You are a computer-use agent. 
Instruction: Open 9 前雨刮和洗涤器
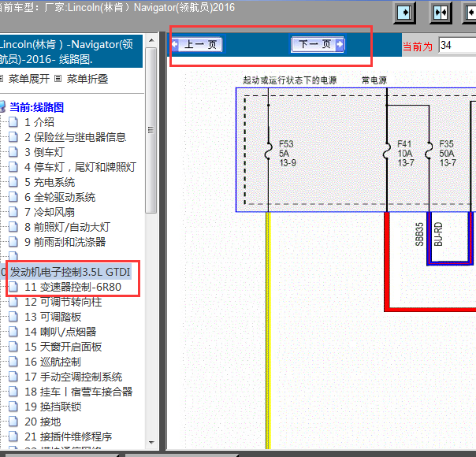coord(65,242)
